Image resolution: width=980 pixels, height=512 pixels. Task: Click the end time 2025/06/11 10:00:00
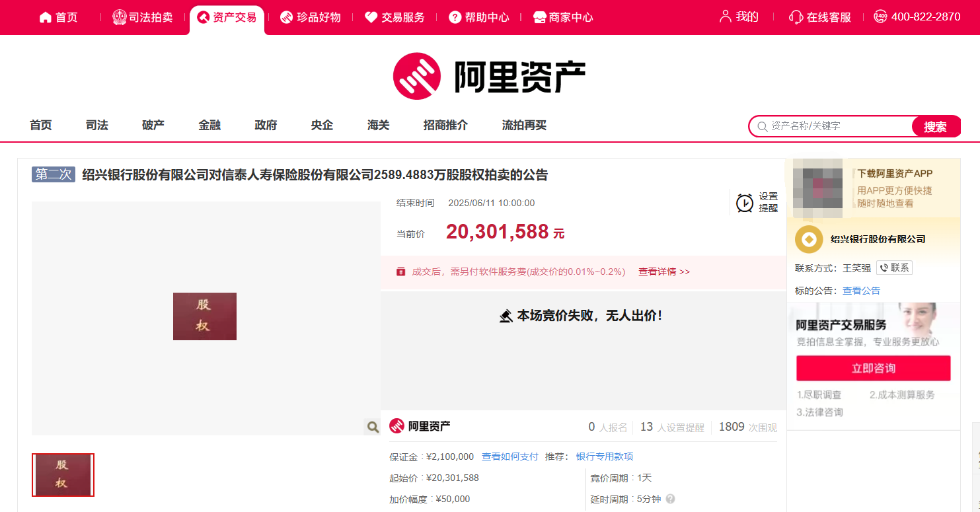tap(492, 203)
